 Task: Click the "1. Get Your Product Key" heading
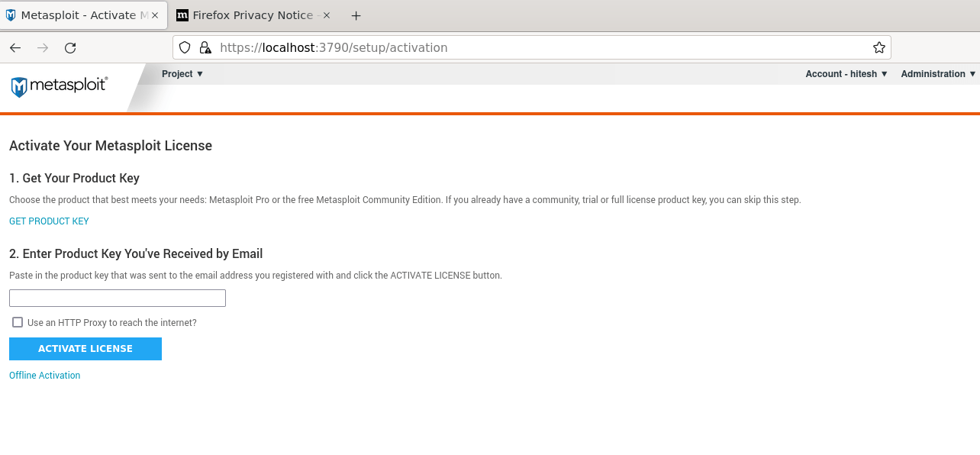74,178
